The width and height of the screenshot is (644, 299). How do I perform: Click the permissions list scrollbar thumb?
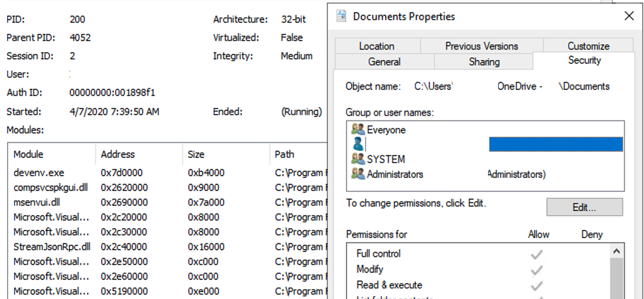point(616,278)
